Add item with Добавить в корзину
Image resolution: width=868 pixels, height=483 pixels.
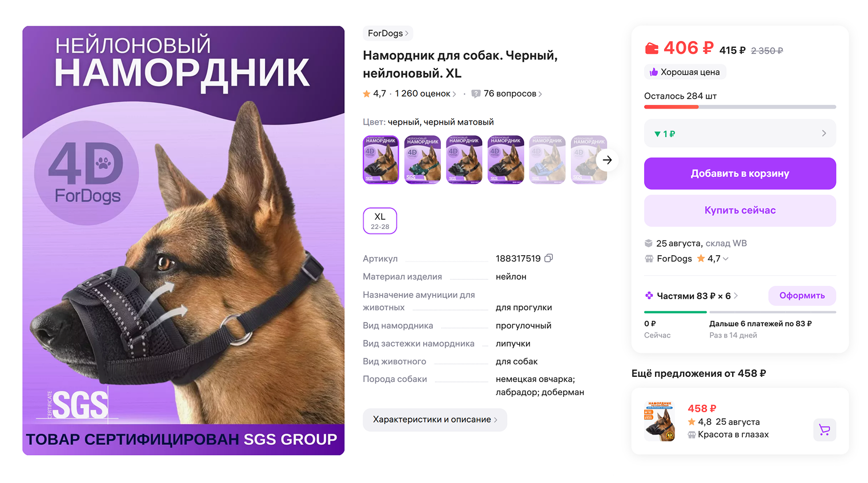[x=740, y=174]
